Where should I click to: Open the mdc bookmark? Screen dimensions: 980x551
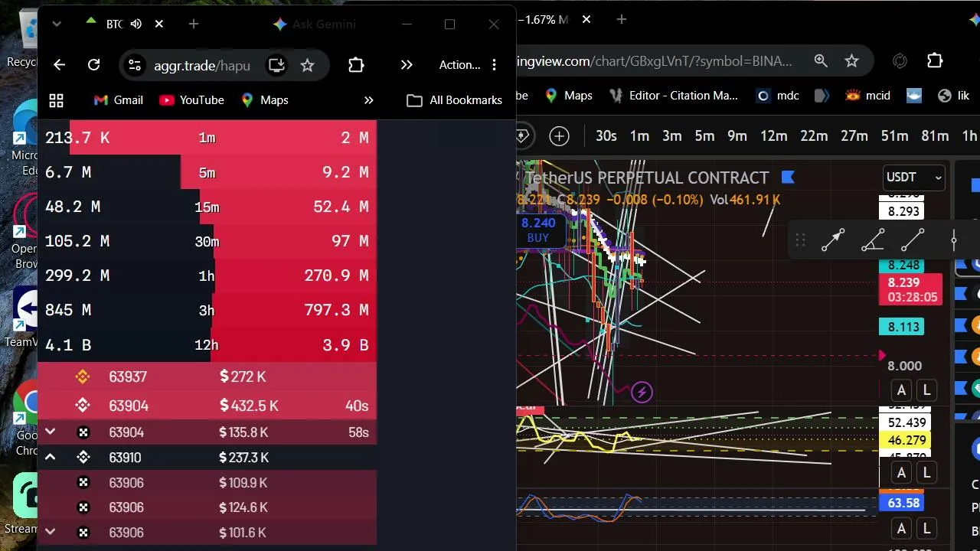[x=778, y=96]
